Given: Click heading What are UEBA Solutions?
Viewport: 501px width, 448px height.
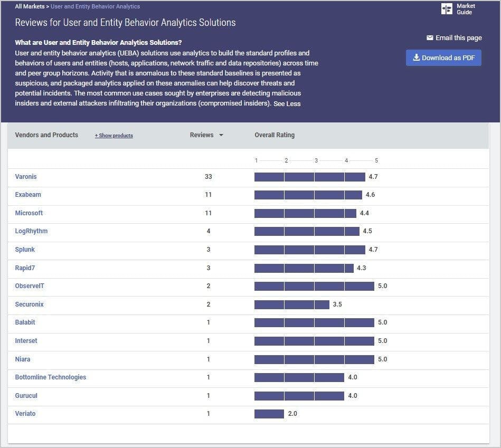Looking at the screenshot, I should (x=98, y=42).
